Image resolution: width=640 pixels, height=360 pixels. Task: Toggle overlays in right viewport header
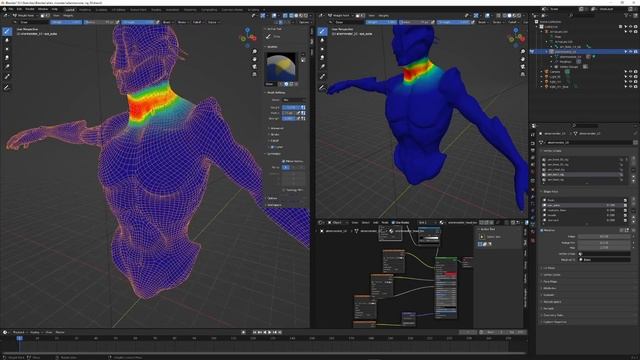487,16
